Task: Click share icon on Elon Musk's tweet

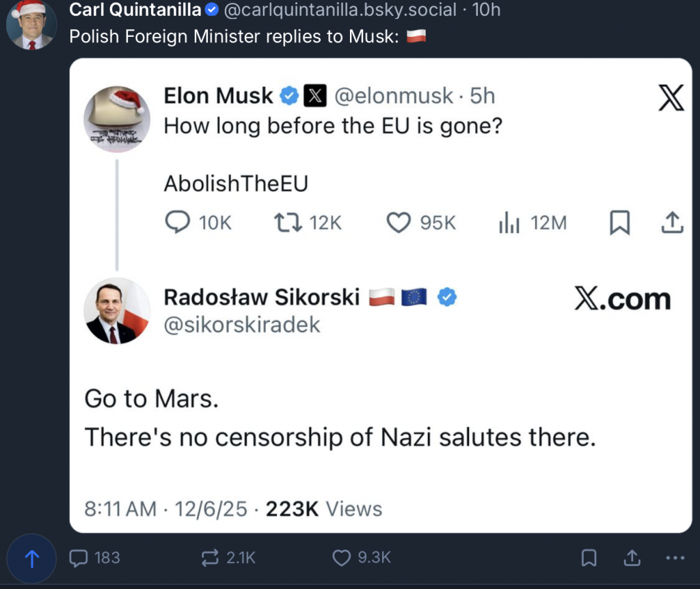Action: point(673,222)
